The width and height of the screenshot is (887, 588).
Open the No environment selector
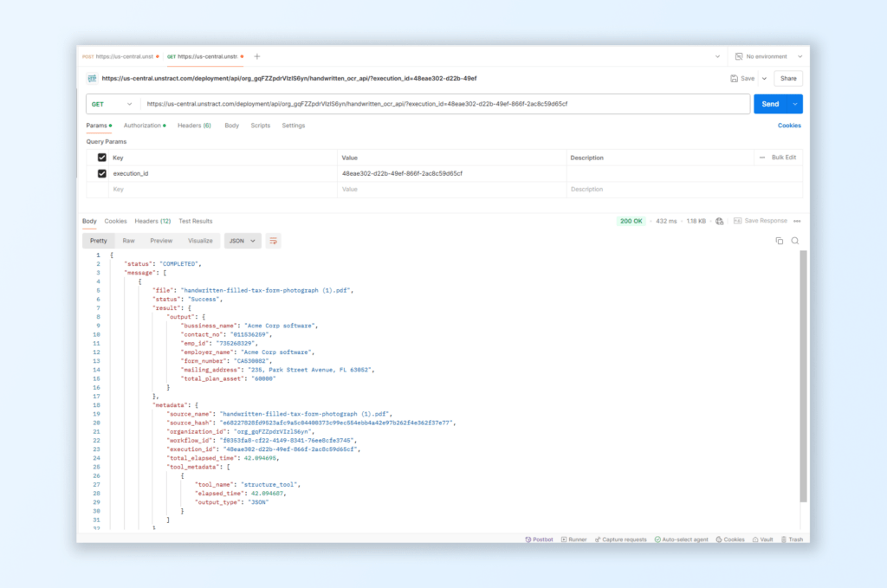click(x=766, y=56)
